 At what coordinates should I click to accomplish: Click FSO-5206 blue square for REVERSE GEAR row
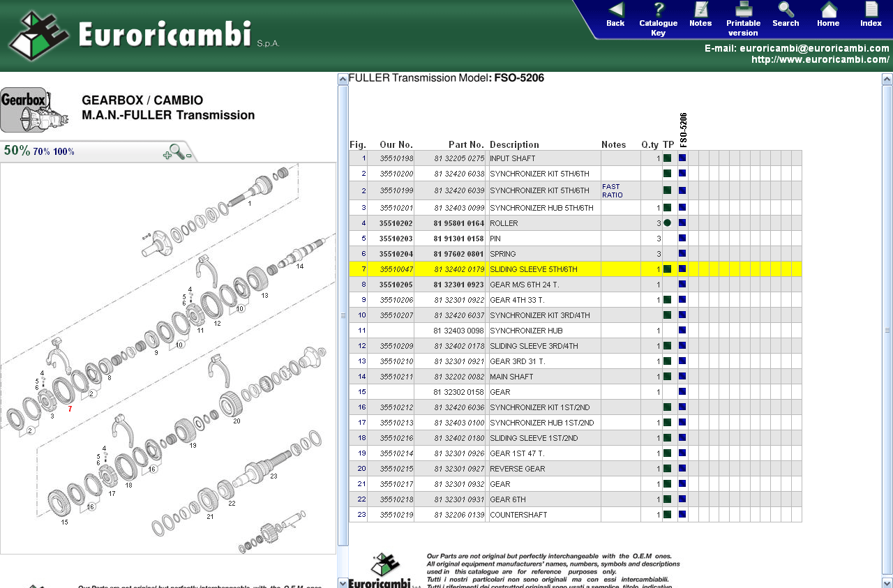pyautogui.click(x=682, y=469)
